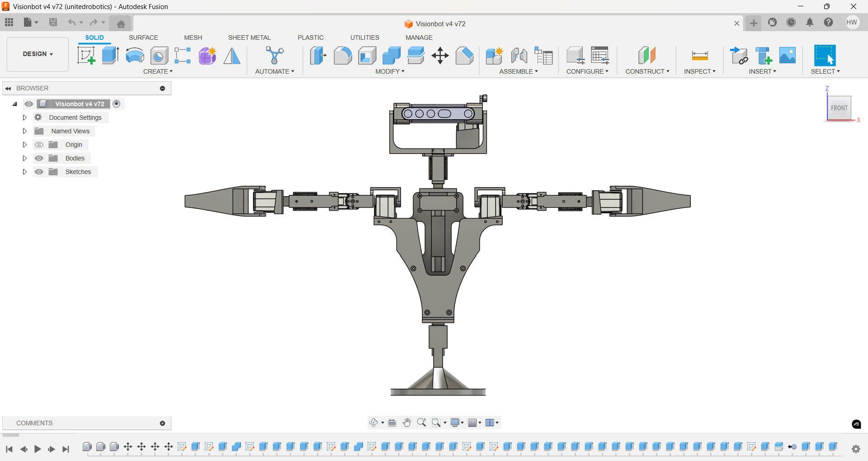
Task: Show the Origin folder
Action: tap(39, 144)
